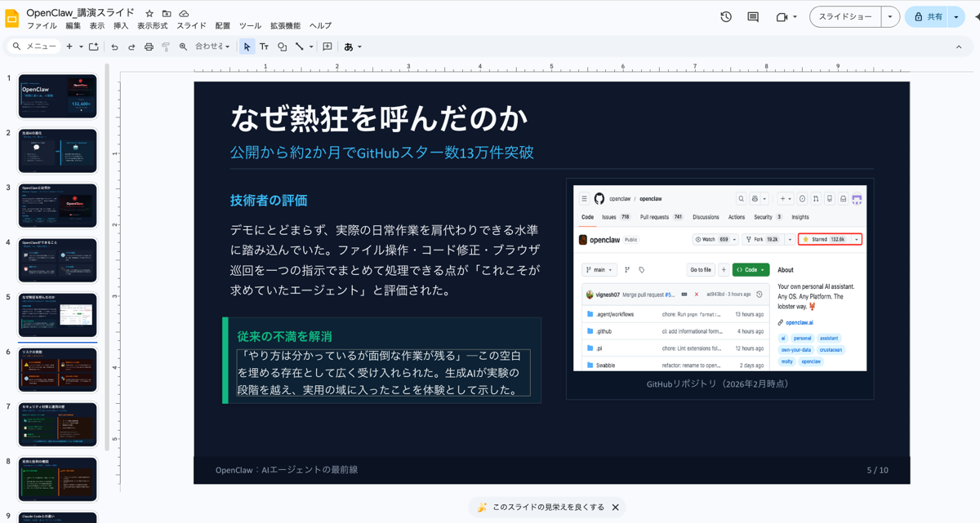Choose the select cursor tool
980x523 pixels.
point(247,47)
